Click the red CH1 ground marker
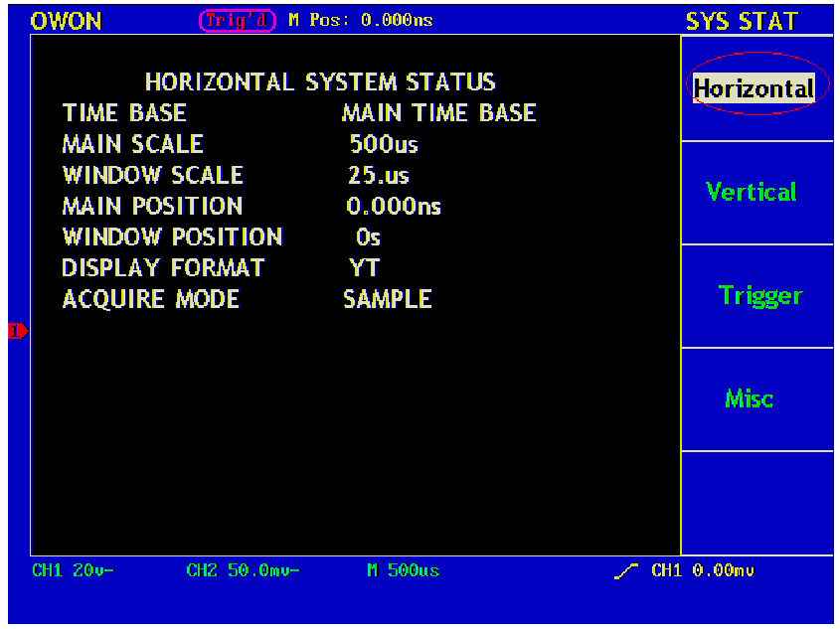This screenshot has height=629, width=840. 18,331
